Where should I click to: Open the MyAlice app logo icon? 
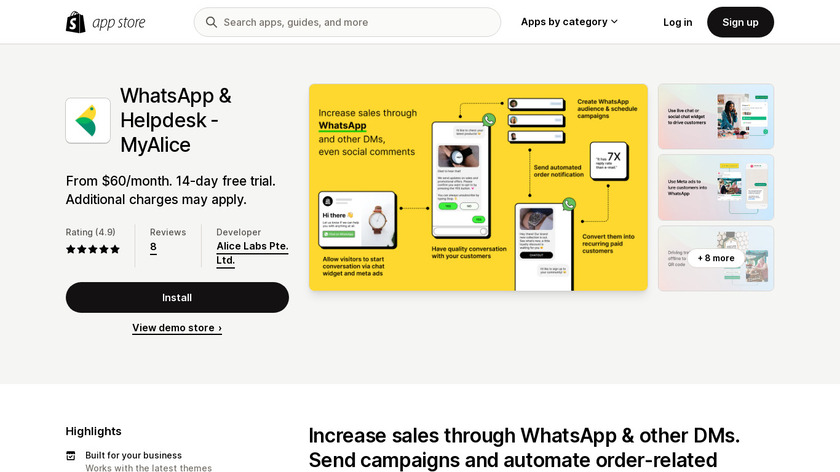(x=88, y=121)
